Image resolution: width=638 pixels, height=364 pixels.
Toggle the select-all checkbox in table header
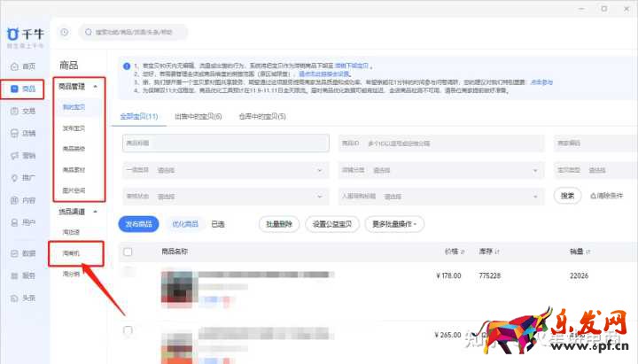[128, 252]
